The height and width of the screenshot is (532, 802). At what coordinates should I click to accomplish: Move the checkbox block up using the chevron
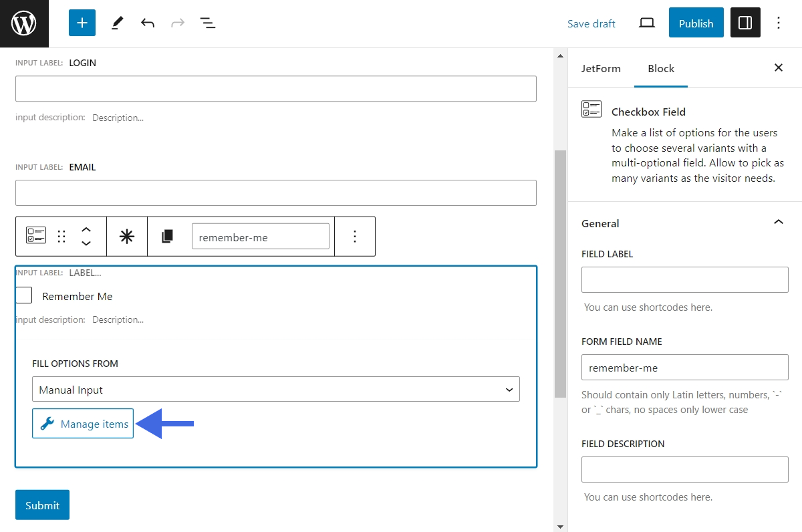pyautogui.click(x=86, y=230)
